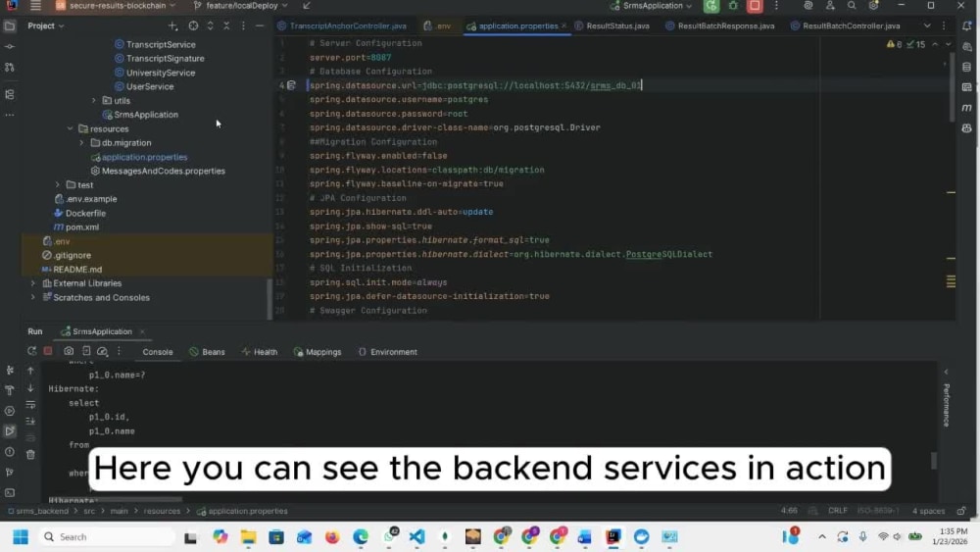Switch to ResultBatchController.java tab
The width and height of the screenshot is (980, 552).
pyautogui.click(x=846, y=26)
